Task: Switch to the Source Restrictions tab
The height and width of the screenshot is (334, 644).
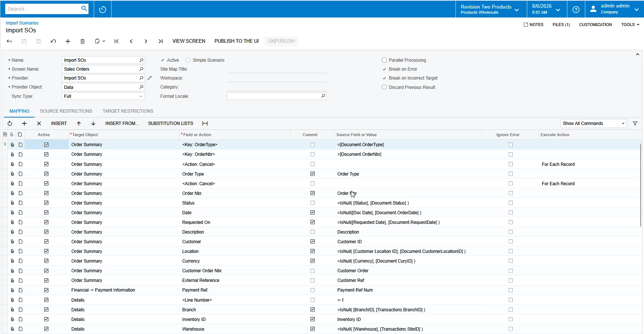Action: 66,111
